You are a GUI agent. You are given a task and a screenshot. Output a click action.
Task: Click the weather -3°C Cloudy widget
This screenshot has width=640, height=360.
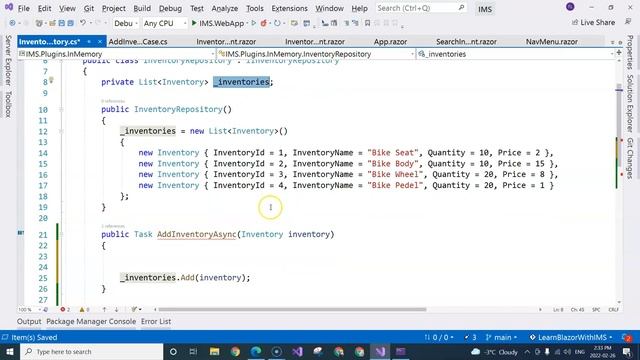494,351
